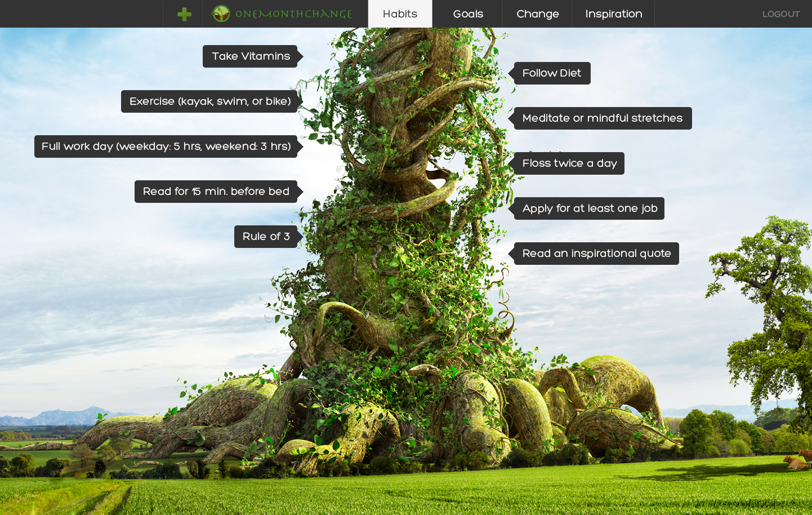This screenshot has height=515, width=812.
Task: Select Meditate or mindful stretches habit
Action: coord(602,118)
